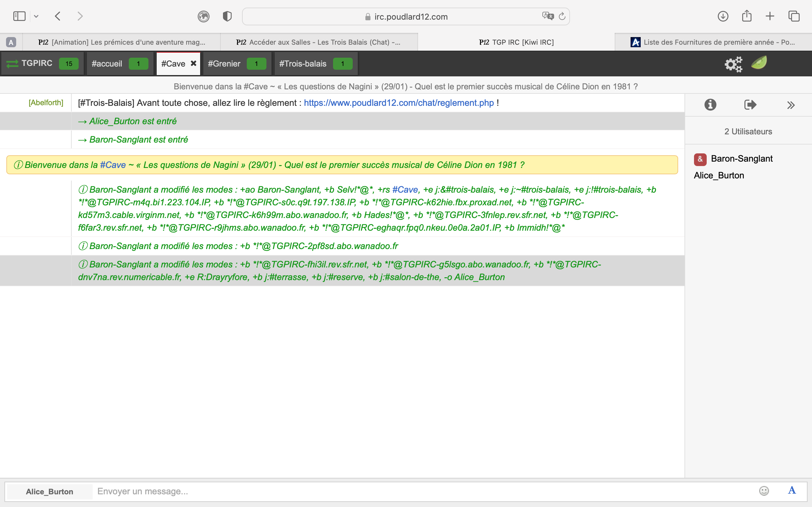Viewport: 812px width, 507px height.
Task: Click the kiwi fruit logo icon
Action: pos(759,63)
